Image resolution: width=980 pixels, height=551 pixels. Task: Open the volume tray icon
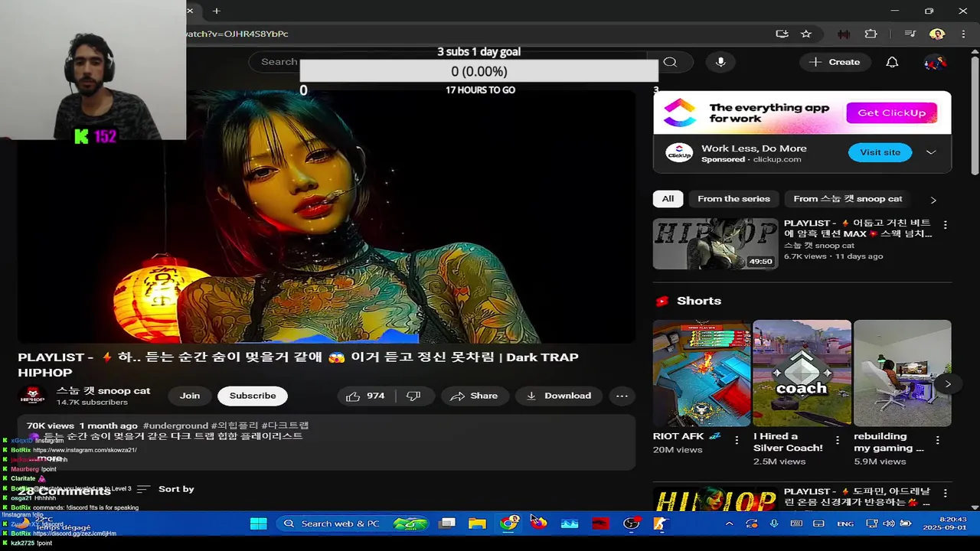pos(888,523)
